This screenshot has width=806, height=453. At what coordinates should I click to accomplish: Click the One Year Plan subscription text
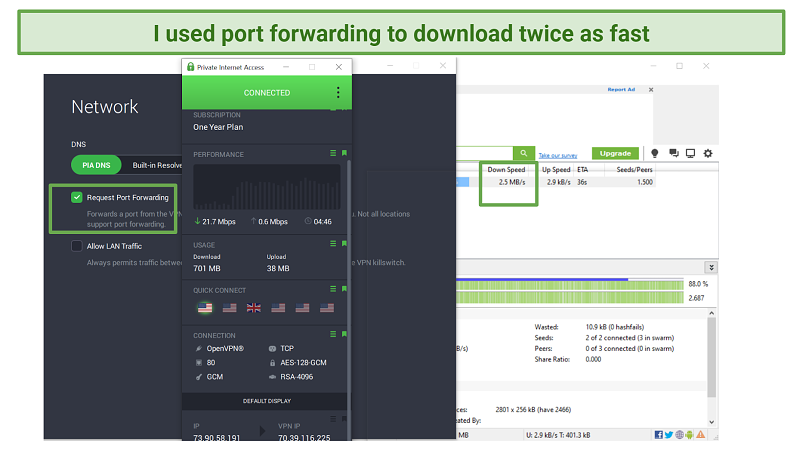pyautogui.click(x=218, y=127)
